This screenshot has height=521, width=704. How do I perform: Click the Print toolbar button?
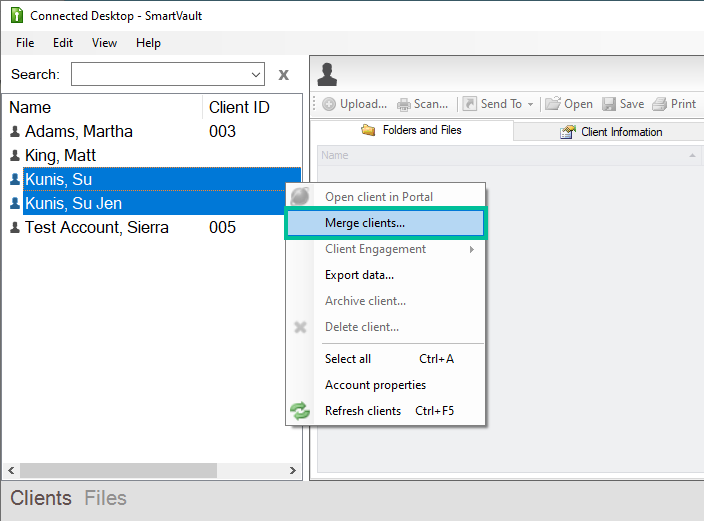674,104
